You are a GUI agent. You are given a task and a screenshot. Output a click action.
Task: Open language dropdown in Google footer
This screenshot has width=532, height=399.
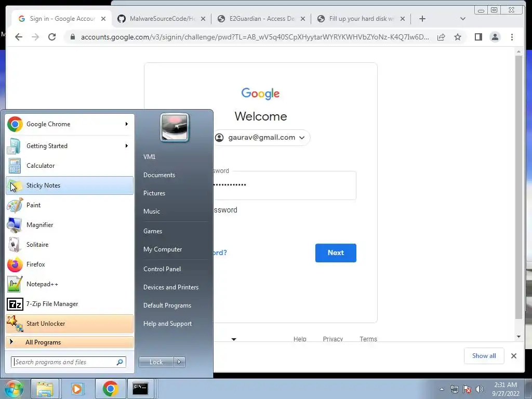coord(234,339)
